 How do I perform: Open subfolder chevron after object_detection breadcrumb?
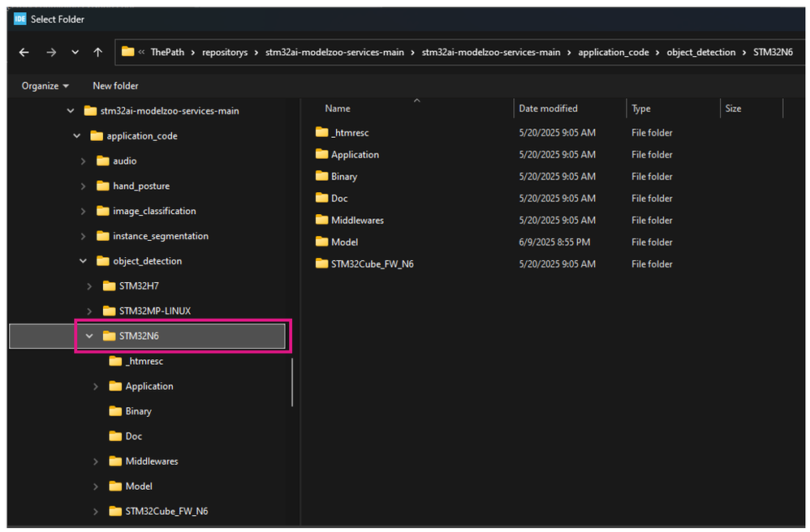coord(744,53)
